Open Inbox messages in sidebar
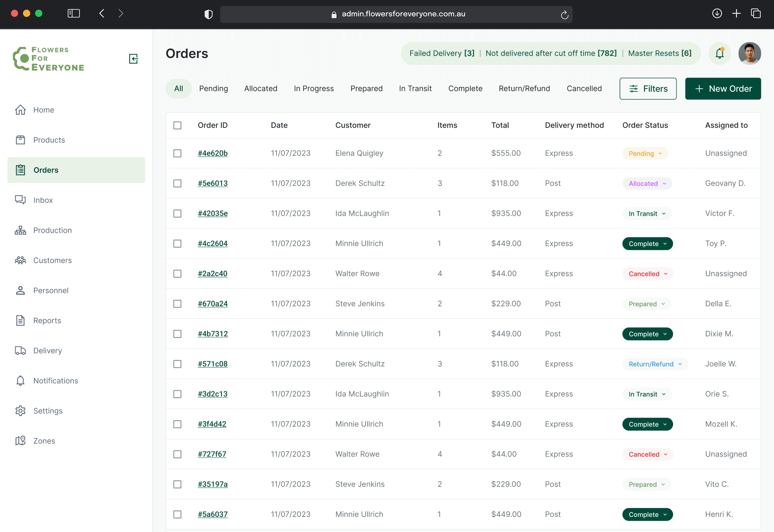The width and height of the screenshot is (774, 532). pos(43,200)
